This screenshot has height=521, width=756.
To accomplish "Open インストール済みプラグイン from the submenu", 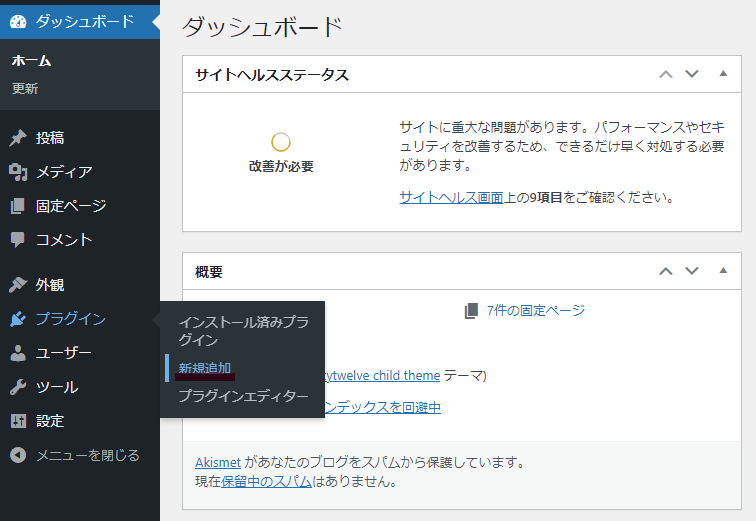I will pyautogui.click(x=242, y=331).
